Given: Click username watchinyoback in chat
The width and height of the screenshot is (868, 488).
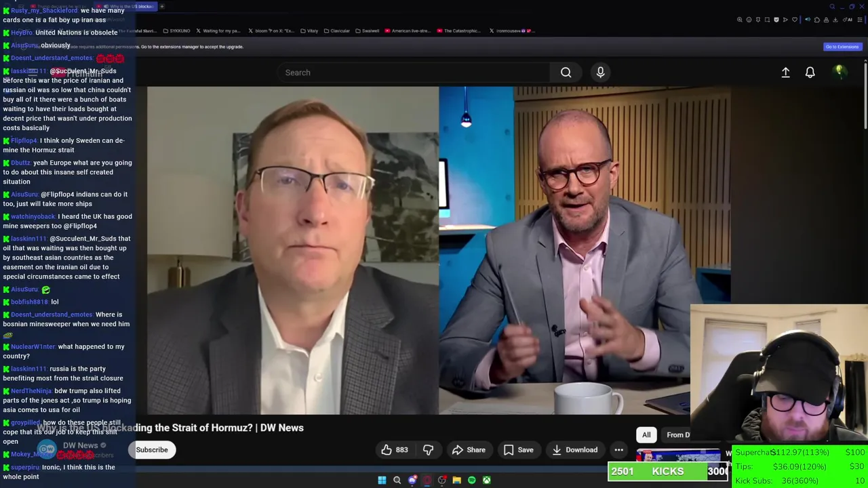Looking at the screenshot, I should pyautogui.click(x=33, y=217).
